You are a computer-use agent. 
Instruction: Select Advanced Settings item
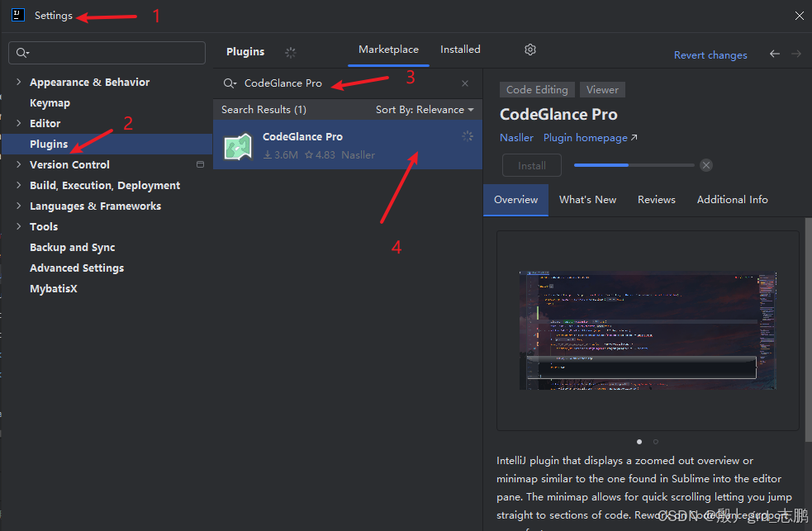click(77, 268)
